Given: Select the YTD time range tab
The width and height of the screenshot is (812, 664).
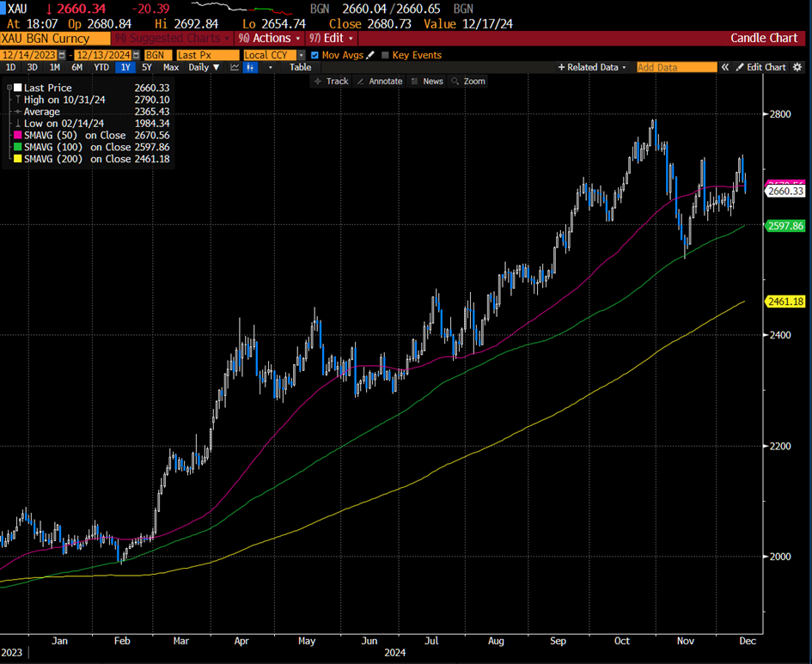Looking at the screenshot, I should click(101, 67).
